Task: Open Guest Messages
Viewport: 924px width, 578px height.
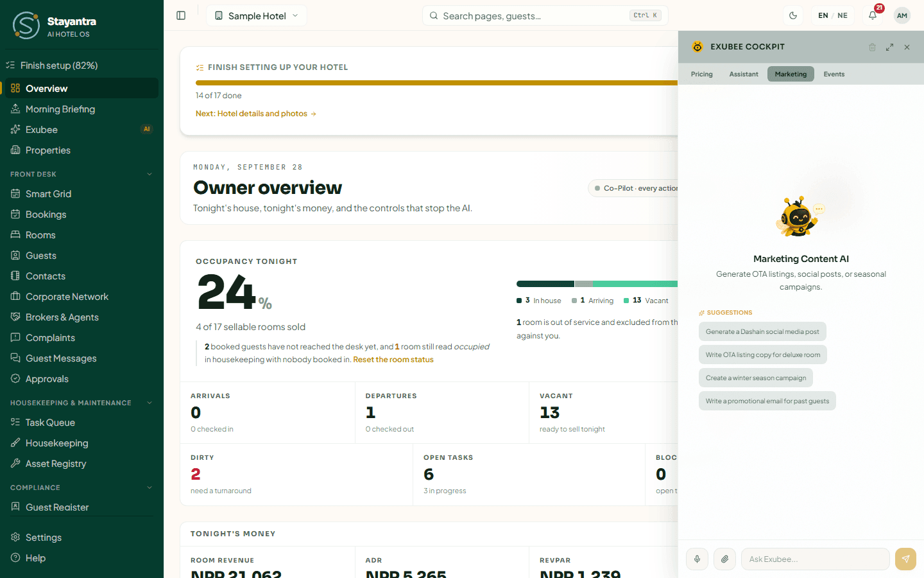Action: pyautogui.click(x=81, y=358)
